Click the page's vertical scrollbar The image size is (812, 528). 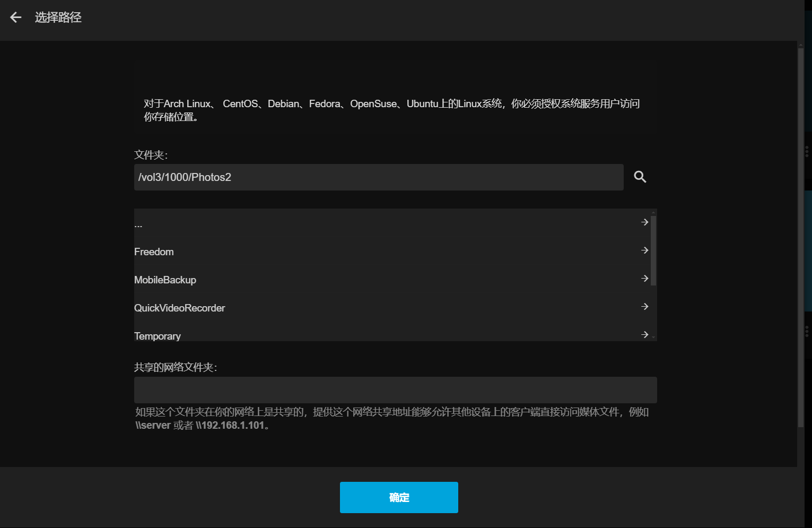[801, 237]
